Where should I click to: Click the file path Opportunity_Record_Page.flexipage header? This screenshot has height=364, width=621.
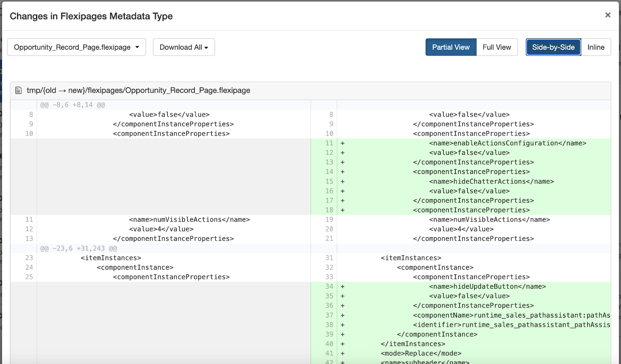(139, 90)
